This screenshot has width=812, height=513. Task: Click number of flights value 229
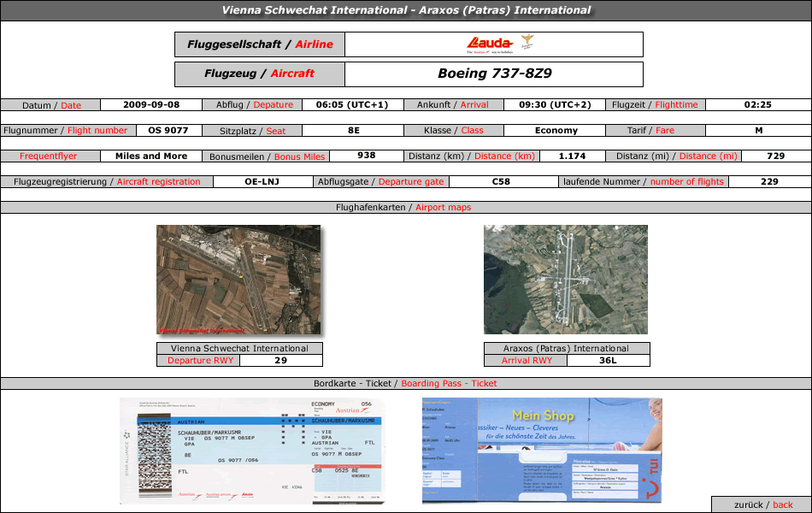(x=769, y=182)
